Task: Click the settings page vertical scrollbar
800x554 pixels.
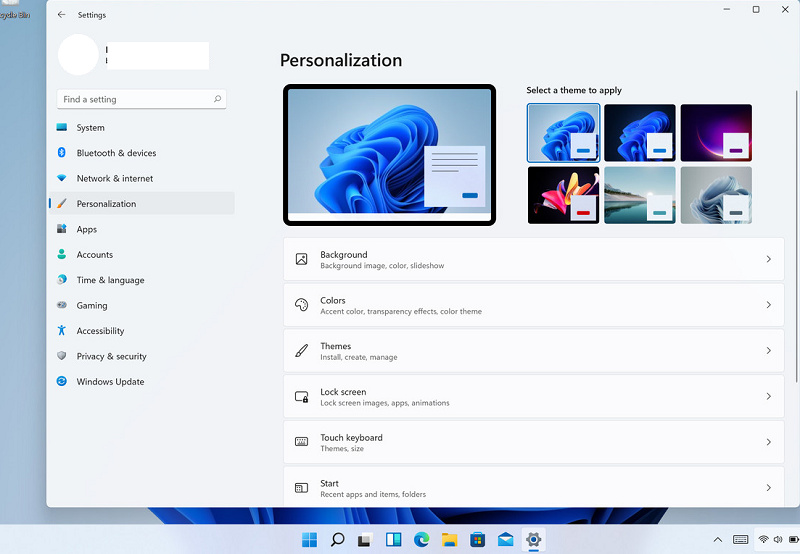Action: [x=796, y=236]
